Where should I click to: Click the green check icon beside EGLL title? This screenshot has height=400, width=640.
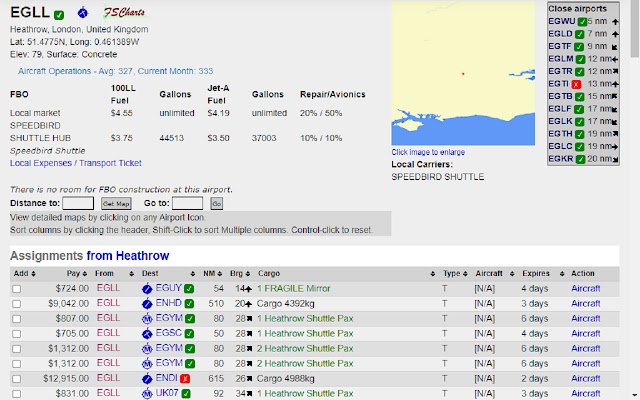coord(59,15)
